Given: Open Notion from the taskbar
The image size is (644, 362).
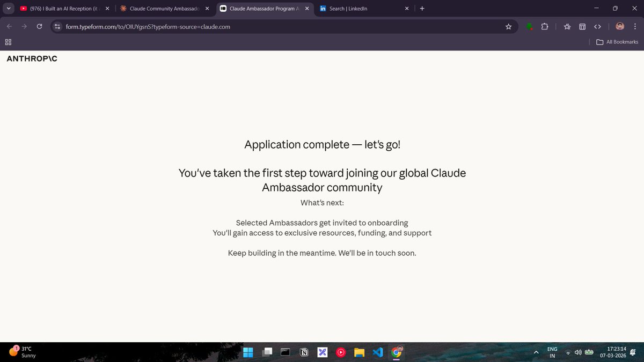Looking at the screenshot, I should click(304, 352).
